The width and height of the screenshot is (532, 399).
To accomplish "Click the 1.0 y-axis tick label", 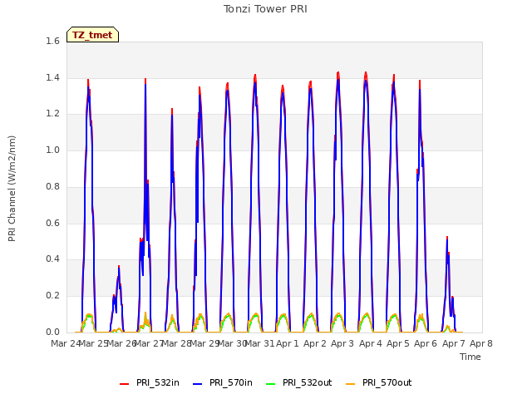I will click(x=52, y=150).
